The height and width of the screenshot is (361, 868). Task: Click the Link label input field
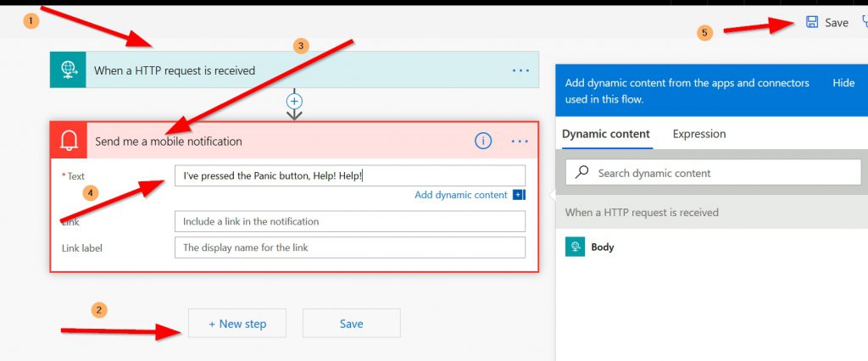[x=349, y=247]
